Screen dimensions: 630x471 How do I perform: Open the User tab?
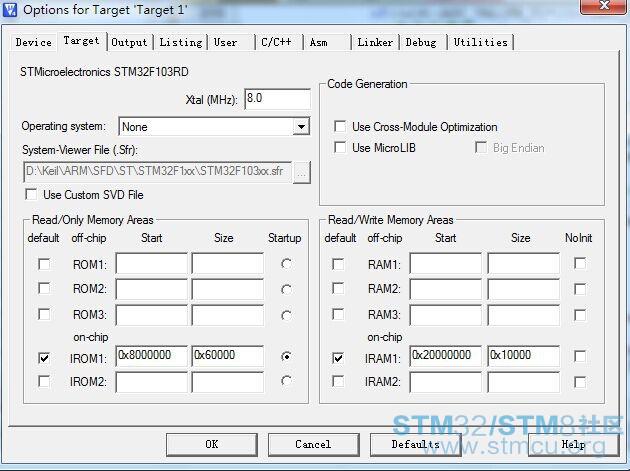tap(225, 42)
